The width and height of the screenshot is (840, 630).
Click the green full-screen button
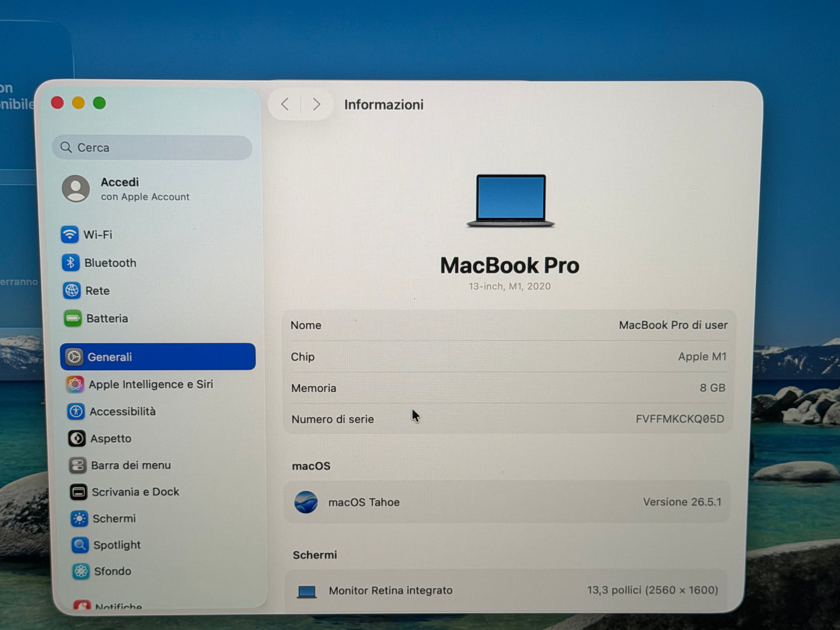point(99,103)
